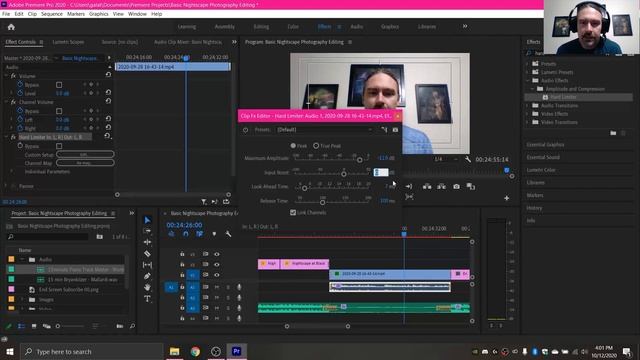This screenshot has width=640, height=360.
Task: Open File Explorer from the taskbar
Action: [x=175, y=351]
